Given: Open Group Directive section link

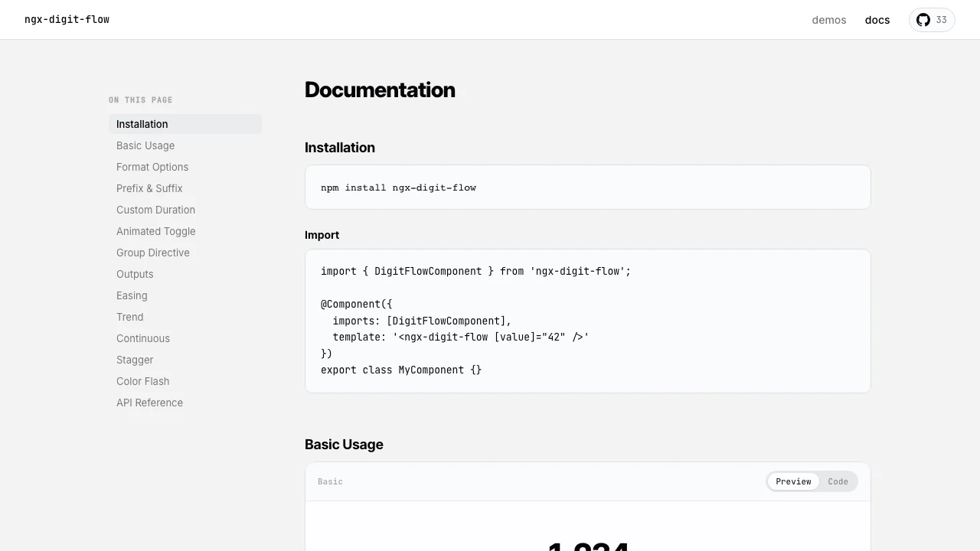Looking at the screenshot, I should click(185, 253).
